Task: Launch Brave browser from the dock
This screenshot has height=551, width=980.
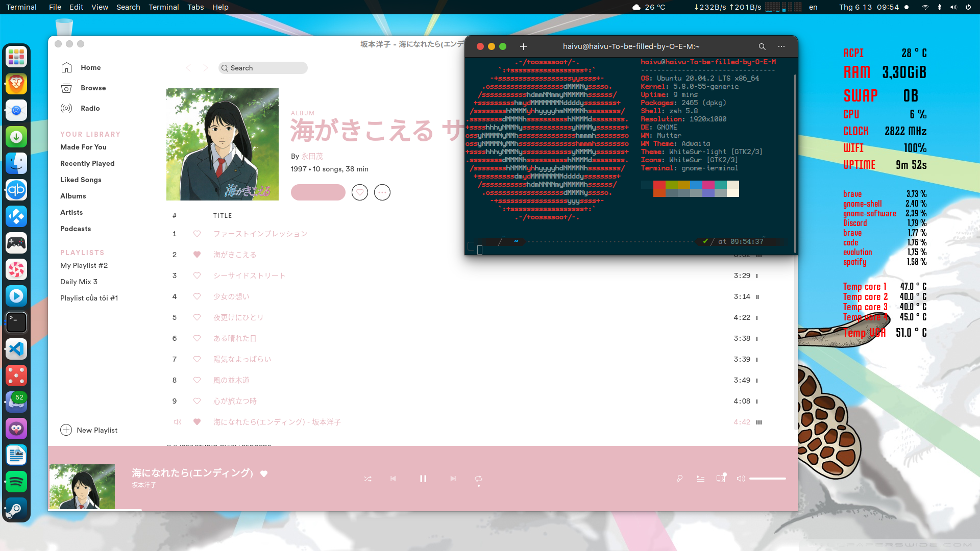Action: [16, 84]
